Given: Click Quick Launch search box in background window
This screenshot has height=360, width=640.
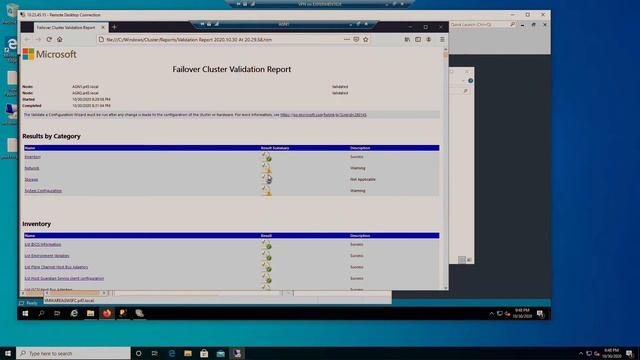Looking at the screenshot, I should (482, 24).
